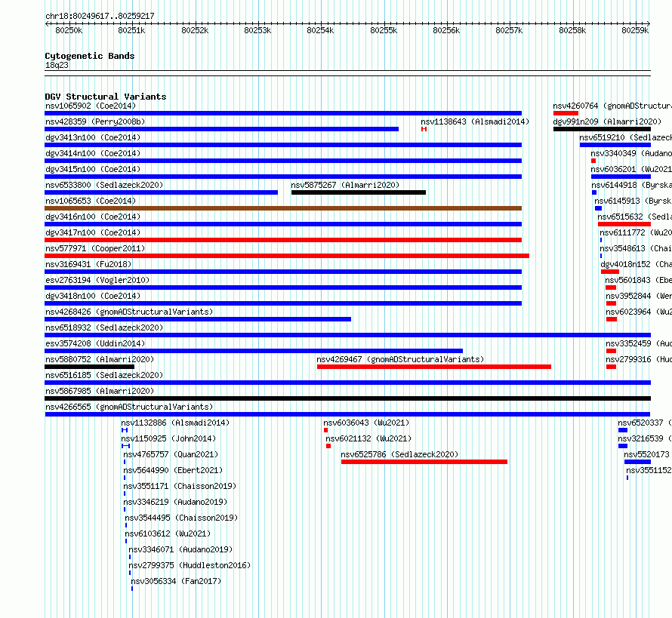Image resolution: width=672 pixels, height=618 pixels.
Task: Select the dgv3415n100 (Coe2014) label
Action: (93, 169)
